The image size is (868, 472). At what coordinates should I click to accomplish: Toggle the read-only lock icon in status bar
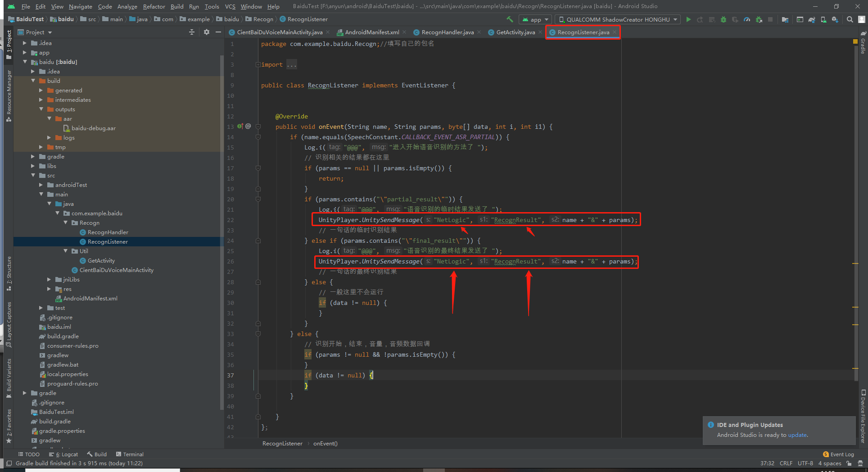pyautogui.click(x=849, y=463)
